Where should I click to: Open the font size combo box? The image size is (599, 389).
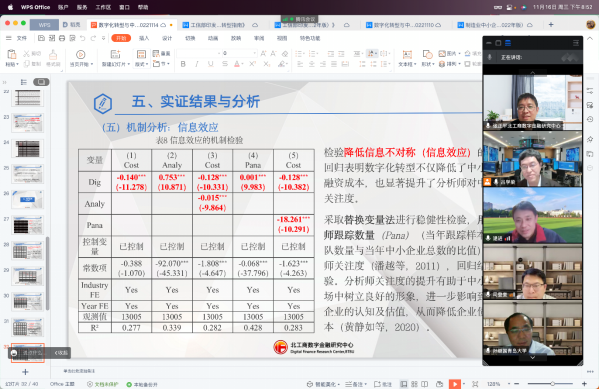pyautogui.click(x=239, y=53)
